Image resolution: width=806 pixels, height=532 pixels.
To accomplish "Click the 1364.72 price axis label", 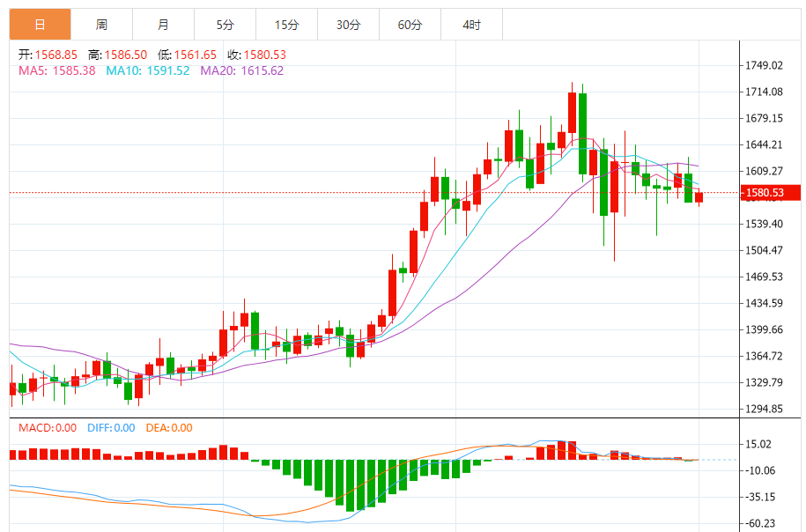I will point(765,356).
